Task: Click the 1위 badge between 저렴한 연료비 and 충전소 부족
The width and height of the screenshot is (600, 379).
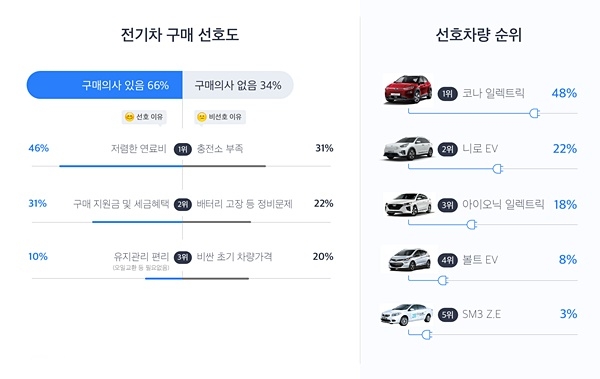Action: pyautogui.click(x=183, y=149)
